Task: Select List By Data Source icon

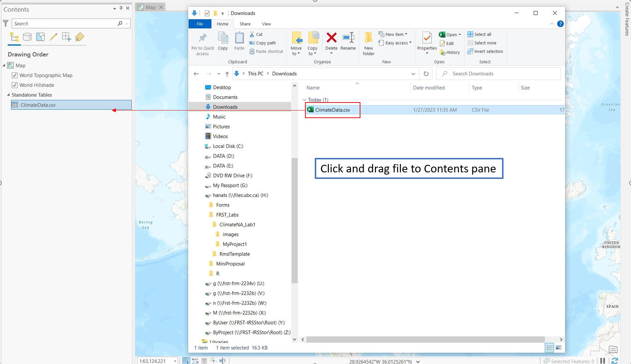Action: coord(27,37)
